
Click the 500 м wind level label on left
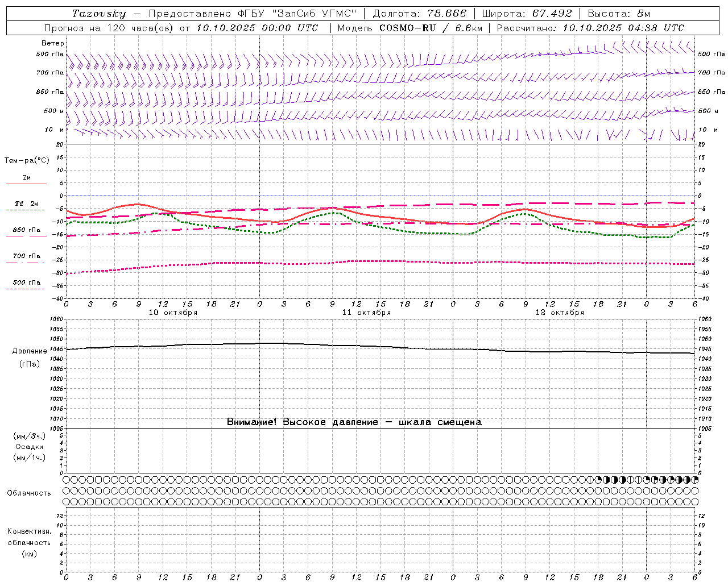[x=54, y=111]
